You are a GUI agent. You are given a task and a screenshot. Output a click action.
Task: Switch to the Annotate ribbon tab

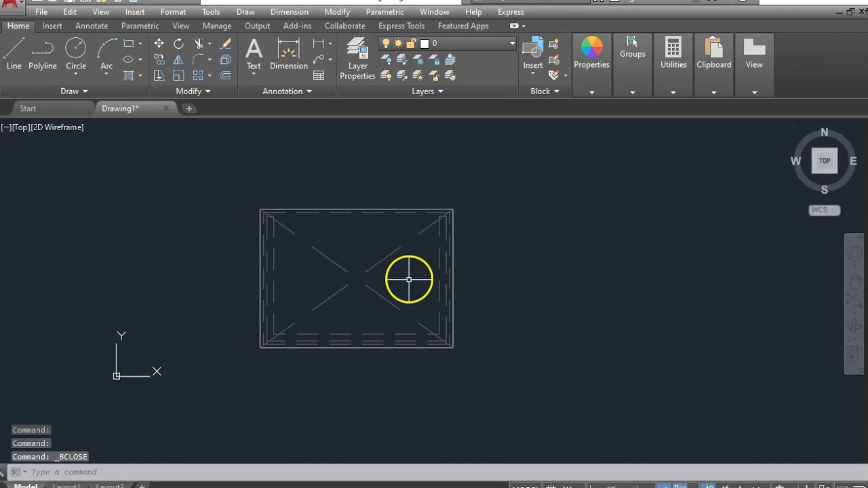(x=92, y=26)
